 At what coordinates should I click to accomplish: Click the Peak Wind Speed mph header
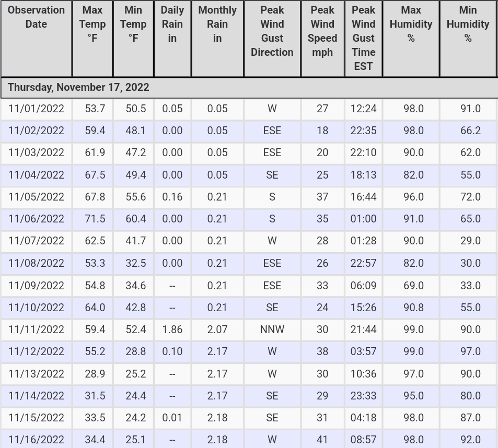[322, 39]
